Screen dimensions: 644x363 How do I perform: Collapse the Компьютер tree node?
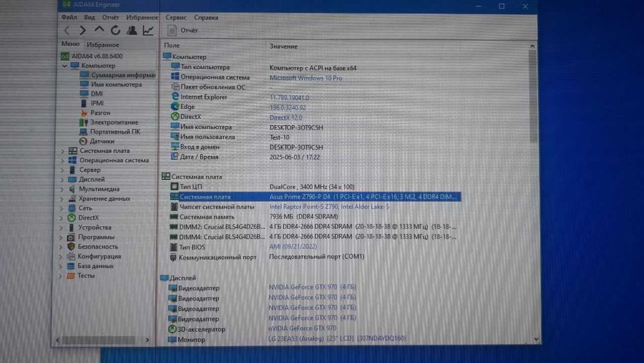tap(64, 66)
